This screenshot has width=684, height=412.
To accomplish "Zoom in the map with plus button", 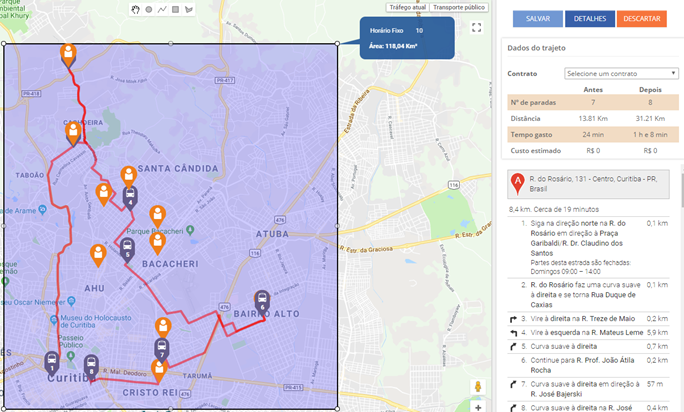I will 478,407.
